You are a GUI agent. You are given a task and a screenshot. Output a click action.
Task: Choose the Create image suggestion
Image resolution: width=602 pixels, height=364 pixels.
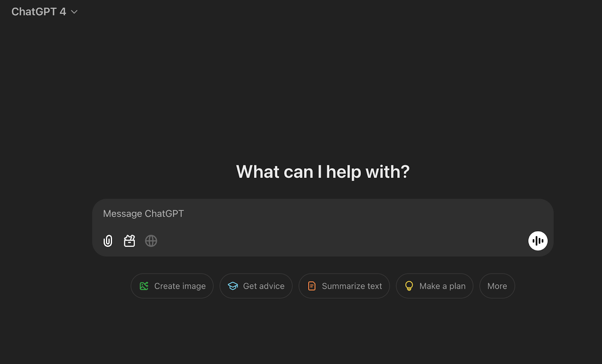172,286
